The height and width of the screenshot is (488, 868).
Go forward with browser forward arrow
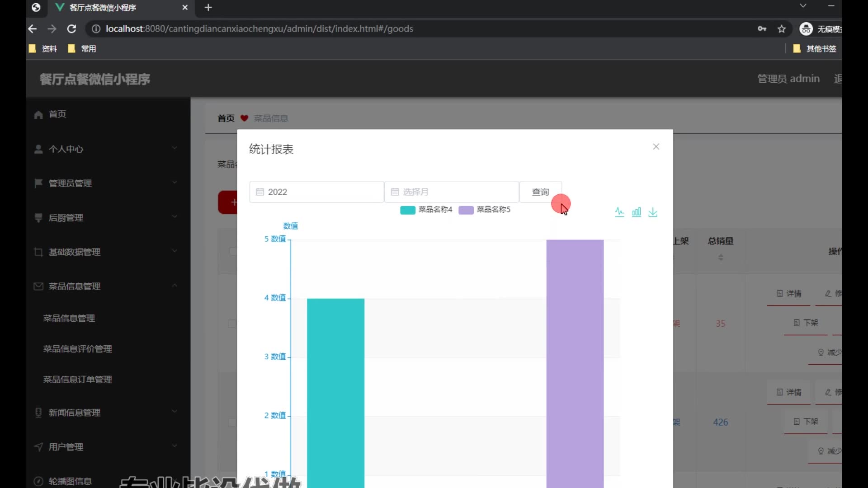[x=52, y=29]
